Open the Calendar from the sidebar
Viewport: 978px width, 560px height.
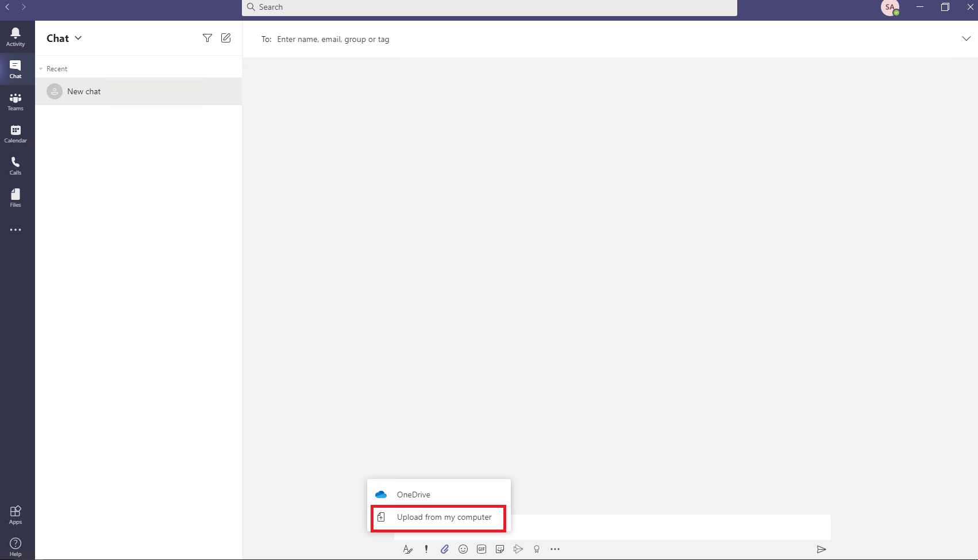(15, 133)
